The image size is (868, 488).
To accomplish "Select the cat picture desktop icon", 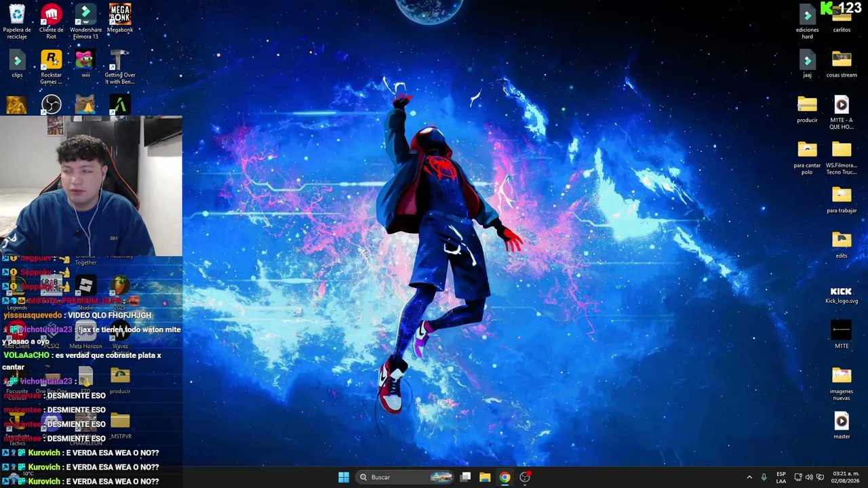I will click(85, 104).
